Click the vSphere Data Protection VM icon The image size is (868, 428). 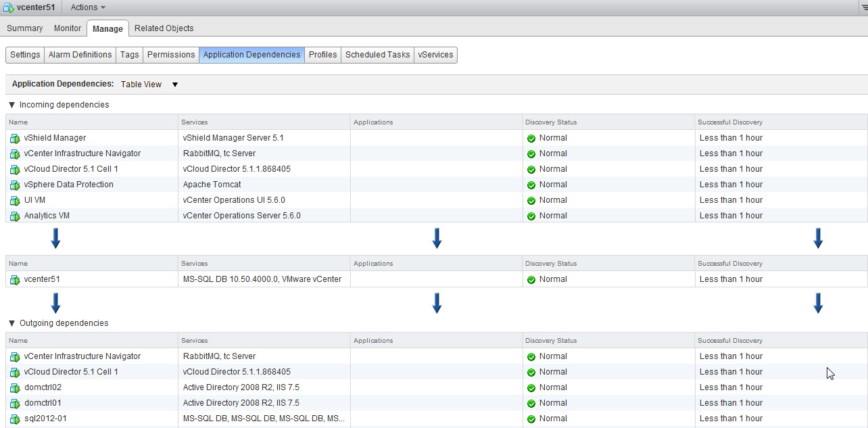pos(15,185)
